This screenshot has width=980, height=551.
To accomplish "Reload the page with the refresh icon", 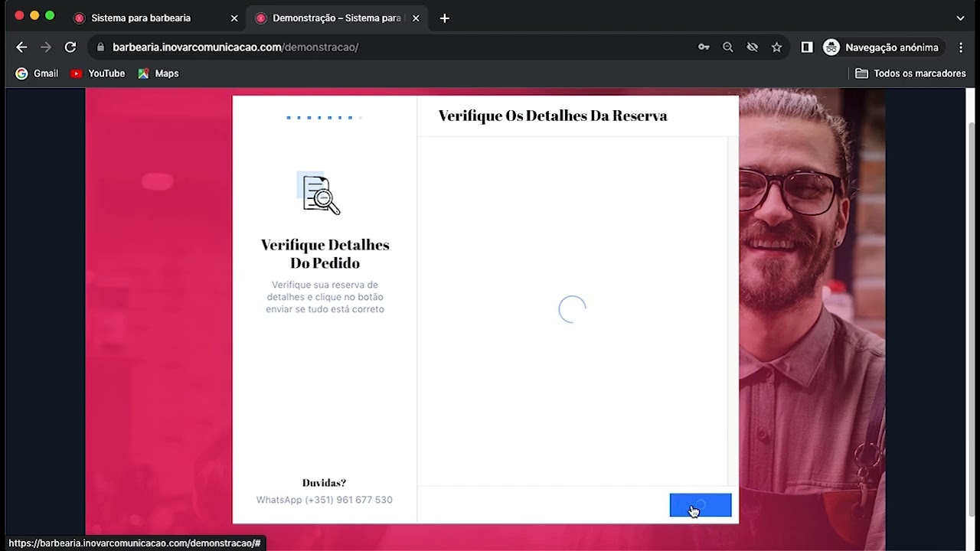I will click(70, 47).
